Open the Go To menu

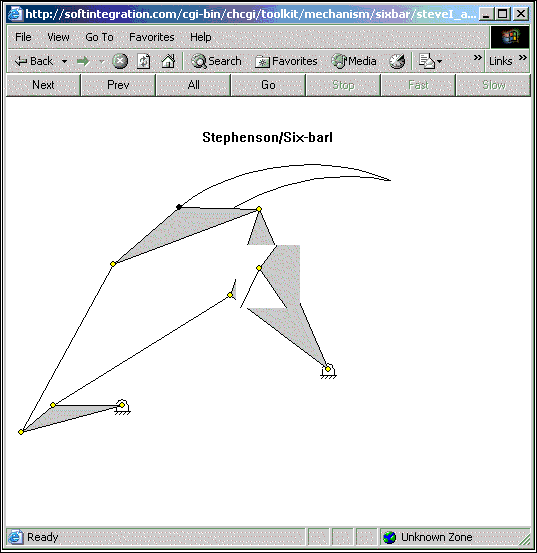tap(99, 37)
